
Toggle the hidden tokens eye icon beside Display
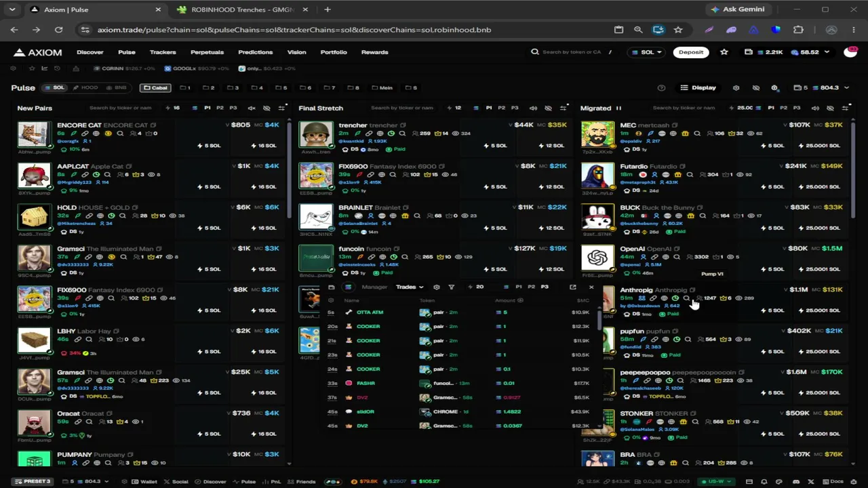tap(756, 87)
